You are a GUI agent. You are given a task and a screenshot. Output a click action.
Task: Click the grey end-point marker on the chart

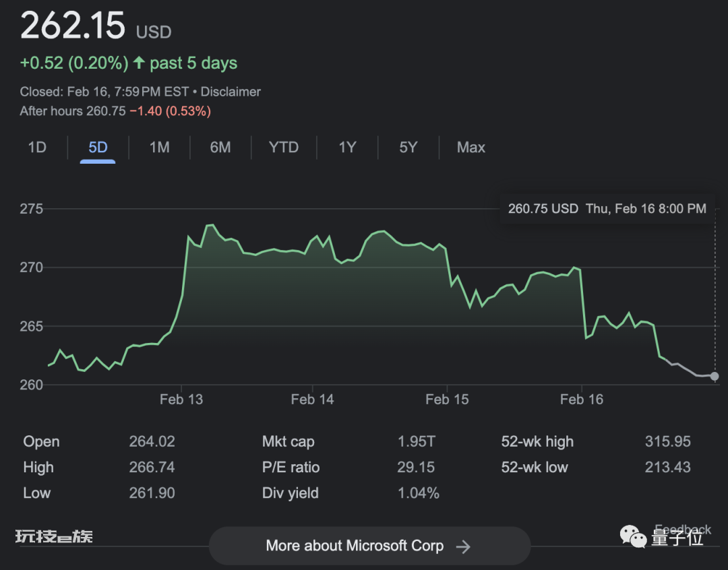pyautogui.click(x=715, y=376)
